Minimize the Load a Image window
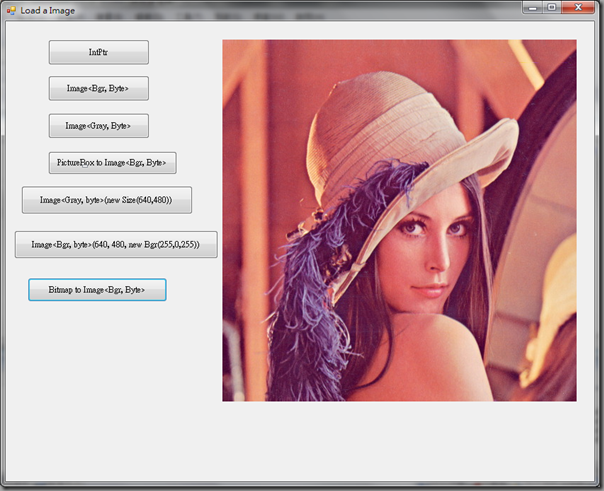The height and width of the screenshot is (491, 604). click(533, 7)
